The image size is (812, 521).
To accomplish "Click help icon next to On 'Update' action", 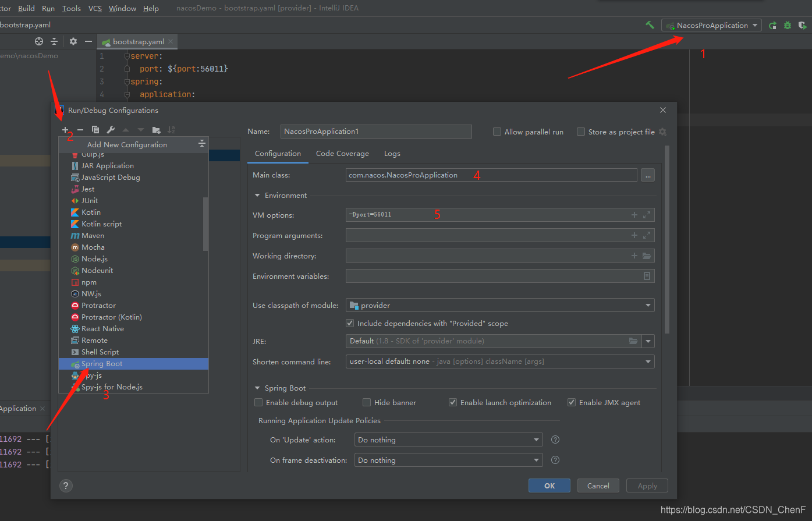I will coord(555,440).
